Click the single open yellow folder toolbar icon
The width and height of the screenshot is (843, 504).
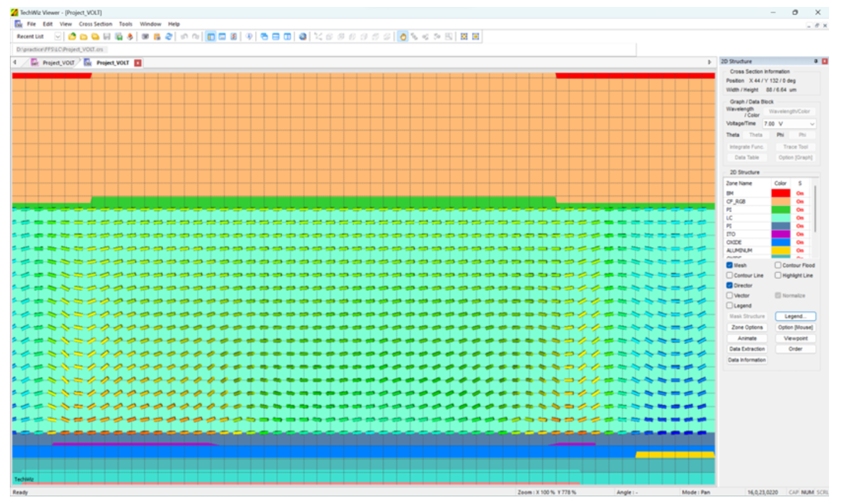(x=84, y=37)
